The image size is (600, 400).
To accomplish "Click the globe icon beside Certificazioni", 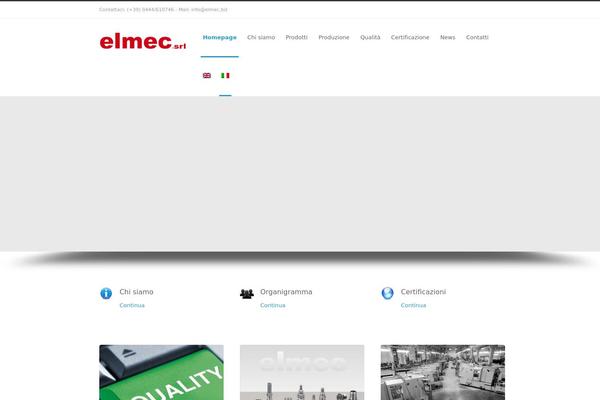I will [x=388, y=293].
